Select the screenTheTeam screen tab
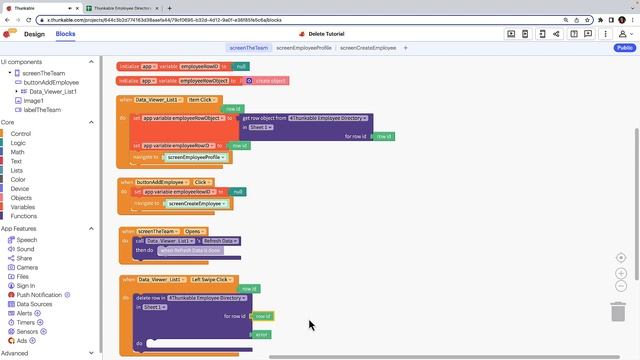The width and height of the screenshot is (640, 360). coord(249,48)
